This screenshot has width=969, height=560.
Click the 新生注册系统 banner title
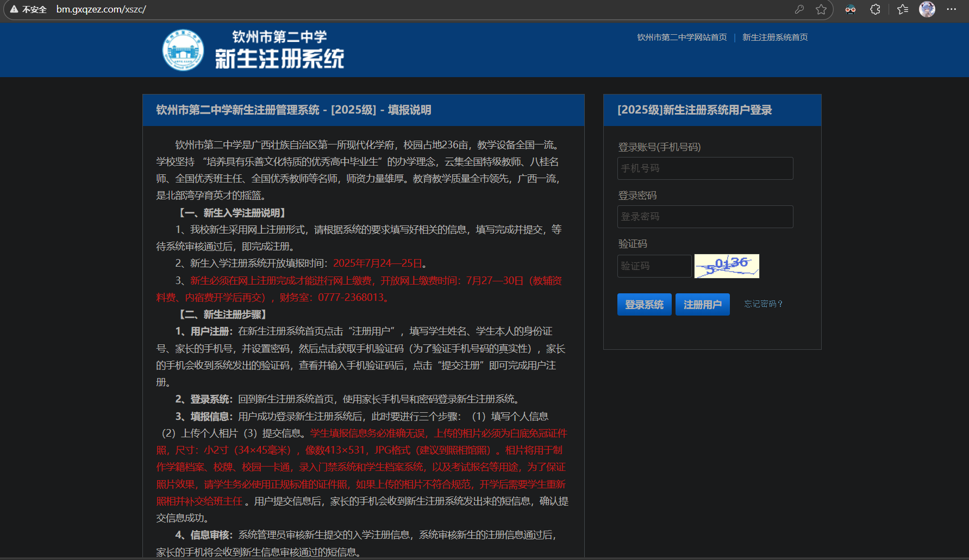click(x=279, y=59)
